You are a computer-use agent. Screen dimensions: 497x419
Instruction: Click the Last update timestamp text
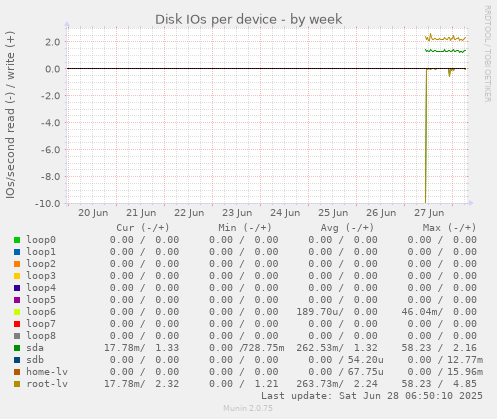(x=372, y=396)
